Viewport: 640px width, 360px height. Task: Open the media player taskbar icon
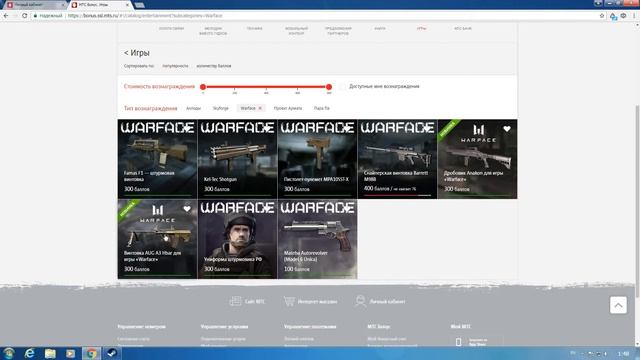click(x=70, y=353)
